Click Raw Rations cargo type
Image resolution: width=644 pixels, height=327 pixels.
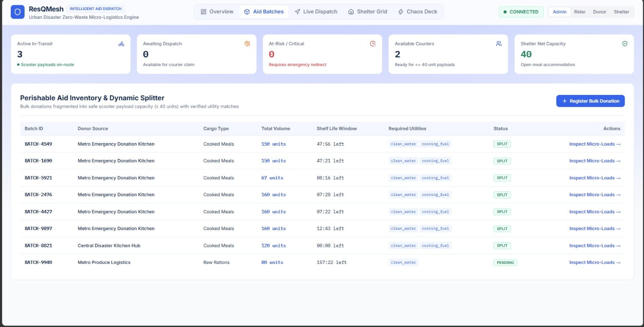216,263
